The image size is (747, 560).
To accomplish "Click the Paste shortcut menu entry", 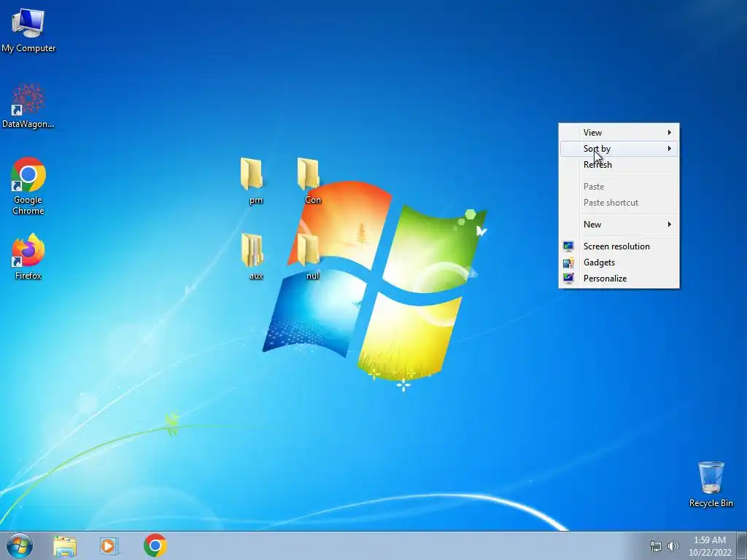I will pos(619,203).
